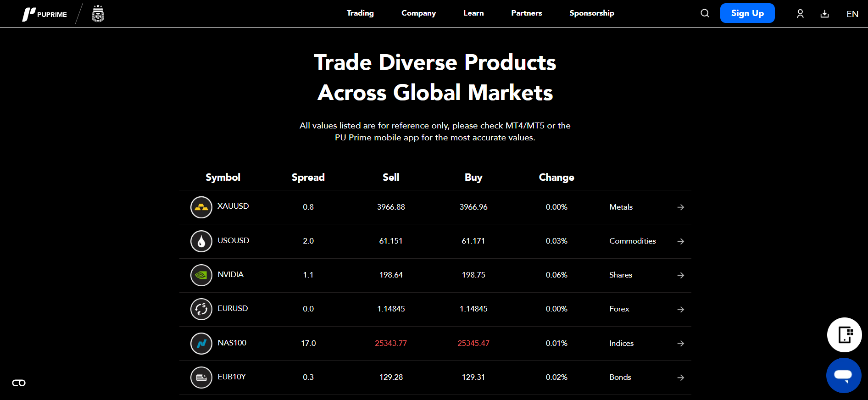Click the PU Prime logo
Viewport: 868px width, 400px height.
45,14
